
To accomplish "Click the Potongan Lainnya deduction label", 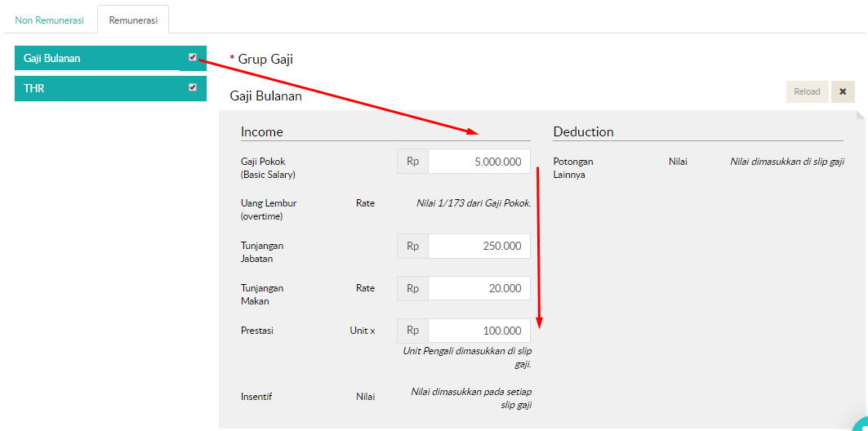I will pos(573,167).
